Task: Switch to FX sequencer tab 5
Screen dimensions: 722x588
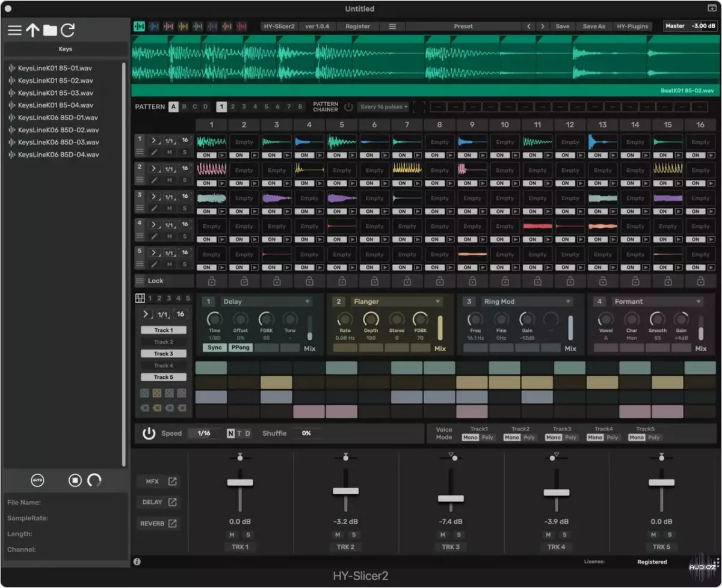Action: point(188,298)
